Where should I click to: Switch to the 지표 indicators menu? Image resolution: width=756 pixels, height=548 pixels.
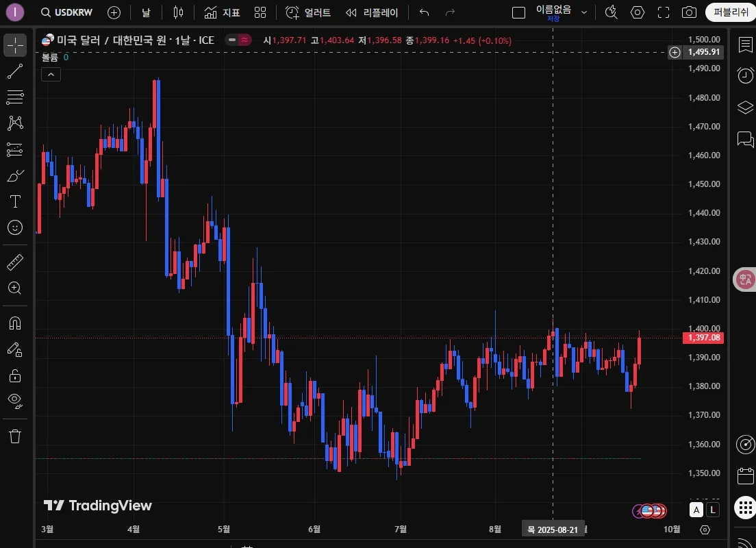pos(221,12)
